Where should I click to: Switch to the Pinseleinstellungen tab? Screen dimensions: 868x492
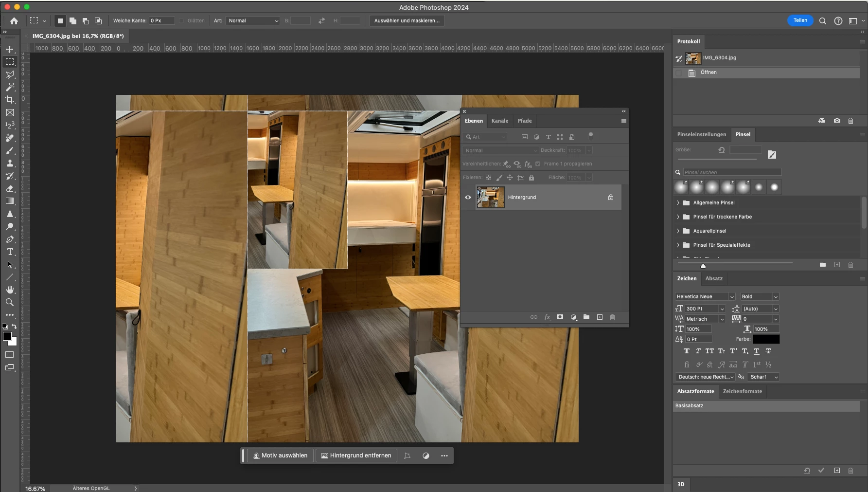701,135
